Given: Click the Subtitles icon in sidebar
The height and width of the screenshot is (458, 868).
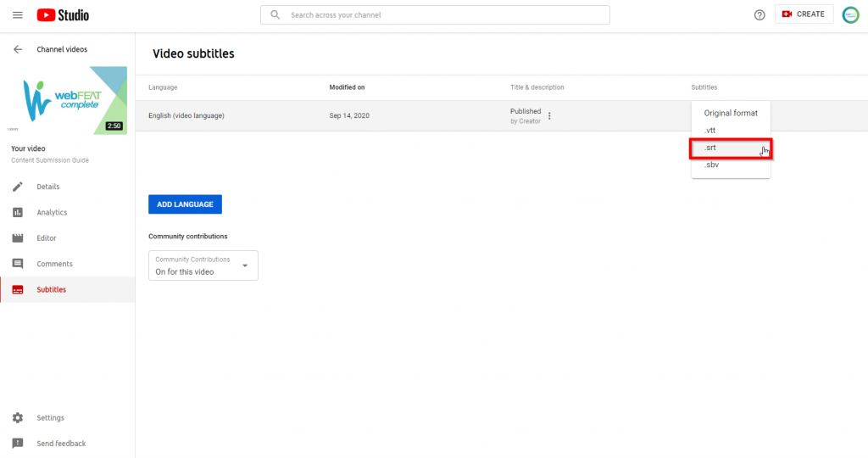Looking at the screenshot, I should (x=18, y=289).
